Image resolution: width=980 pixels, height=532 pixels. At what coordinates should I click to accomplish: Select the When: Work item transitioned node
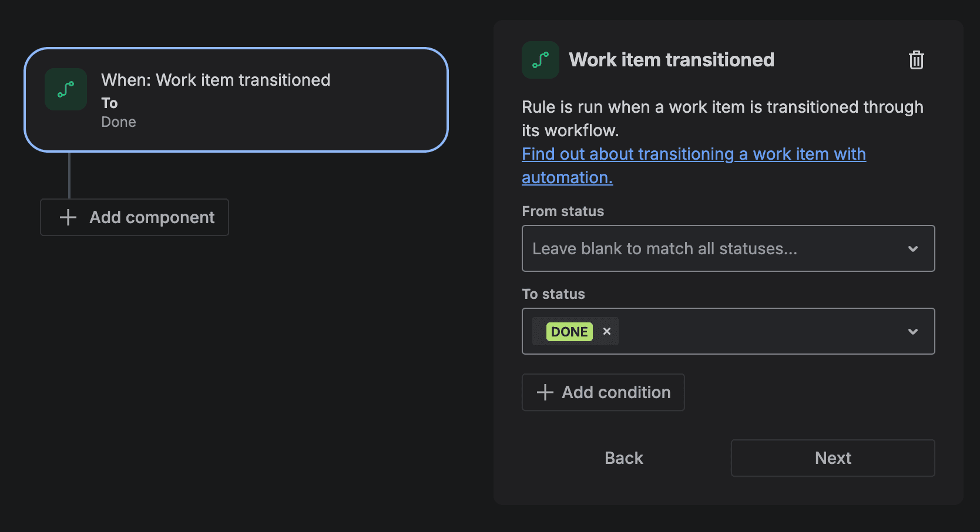pyautogui.click(x=236, y=100)
